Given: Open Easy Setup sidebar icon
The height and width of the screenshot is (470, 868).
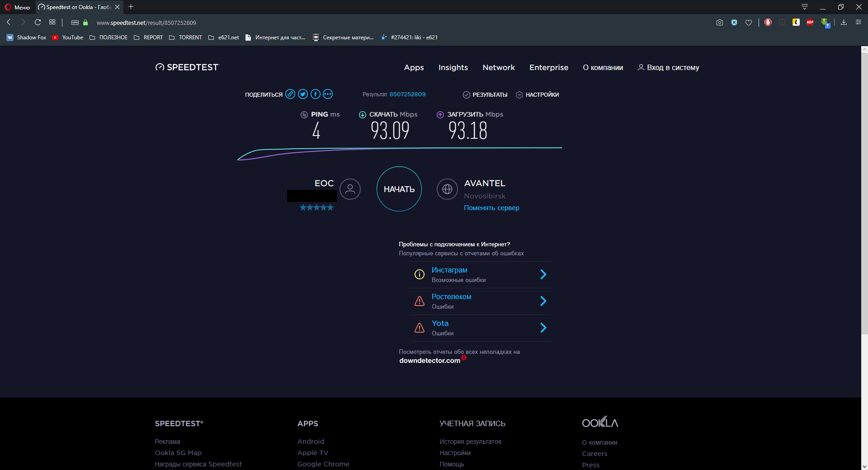Looking at the screenshot, I should (859, 22).
